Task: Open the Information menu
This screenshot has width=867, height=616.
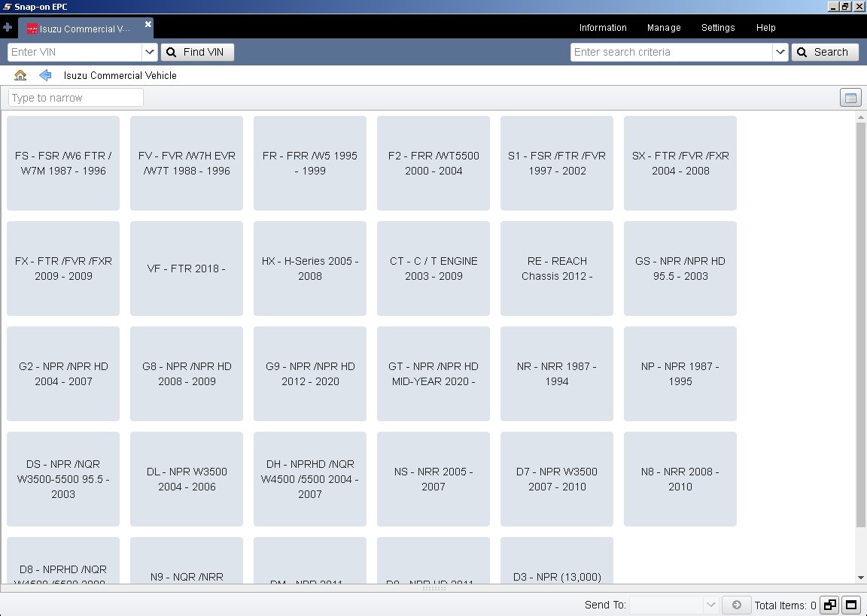Action: (603, 28)
